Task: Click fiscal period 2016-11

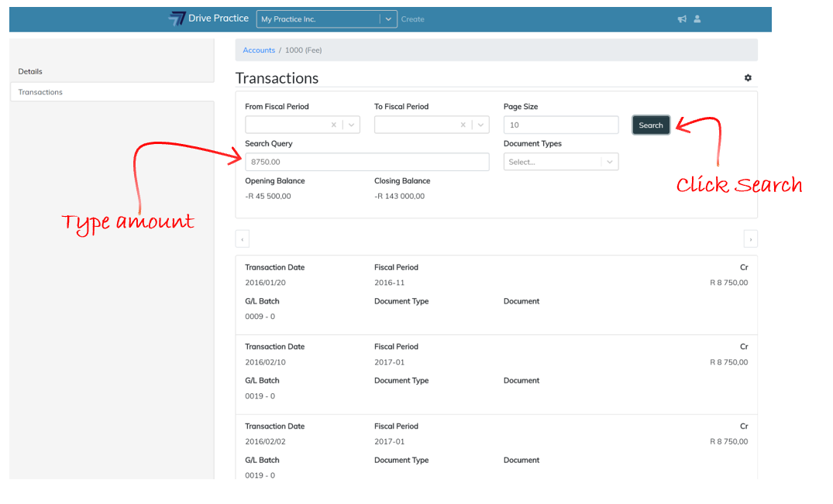Action: (390, 283)
